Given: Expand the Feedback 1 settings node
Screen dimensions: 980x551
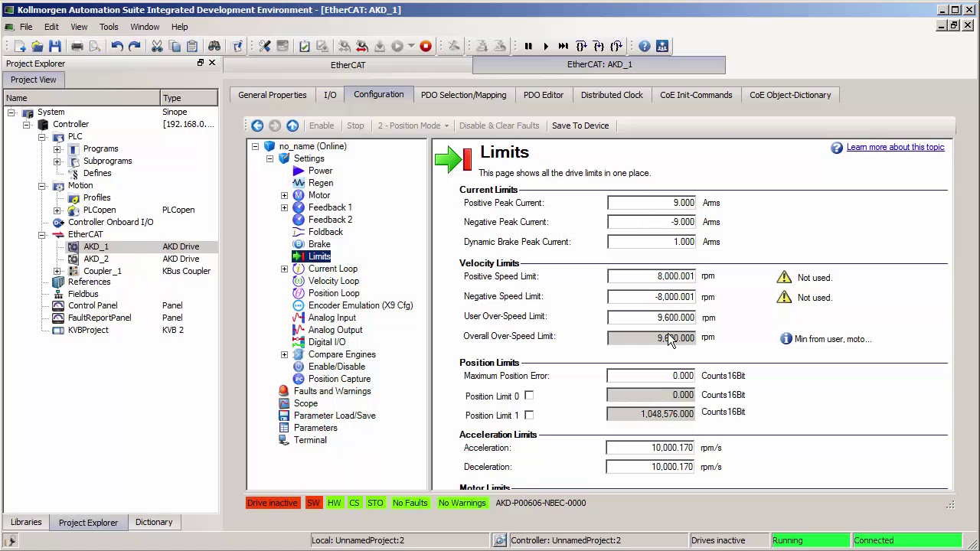Looking at the screenshot, I should pyautogui.click(x=285, y=207).
